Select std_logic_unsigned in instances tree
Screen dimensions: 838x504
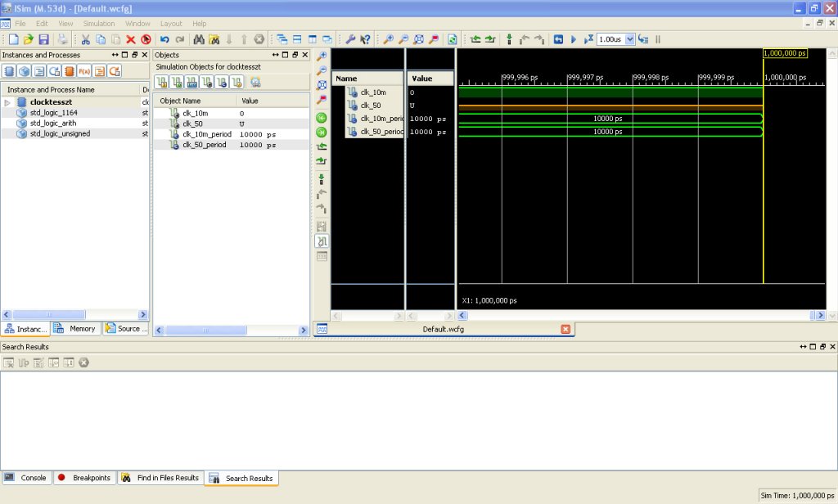pyautogui.click(x=60, y=133)
